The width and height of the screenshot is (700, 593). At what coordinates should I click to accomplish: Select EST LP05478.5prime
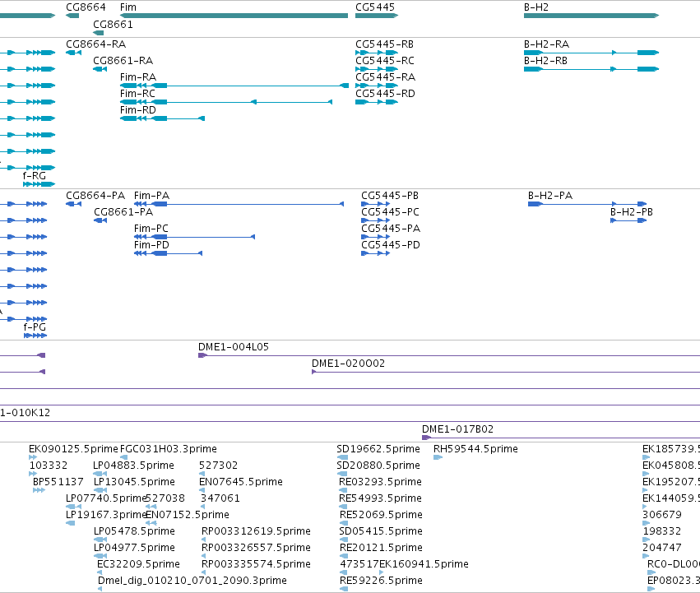point(134,531)
